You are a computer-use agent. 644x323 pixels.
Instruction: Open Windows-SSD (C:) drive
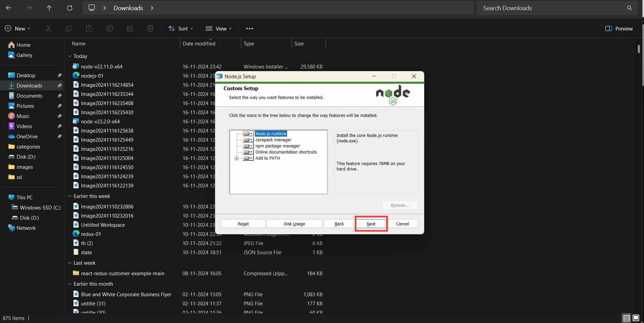pyautogui.click(x=40, y=207)
